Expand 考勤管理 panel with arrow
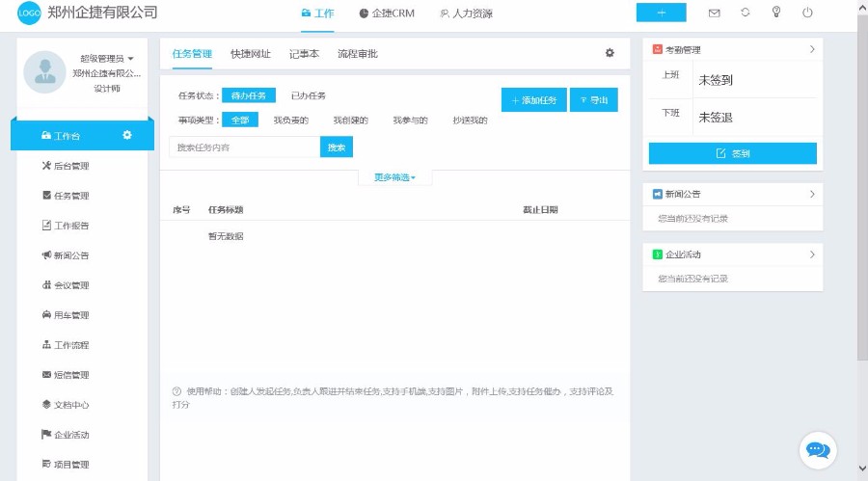Image resolution: width=868 pixels, height=481 pixels. (812, 49)
